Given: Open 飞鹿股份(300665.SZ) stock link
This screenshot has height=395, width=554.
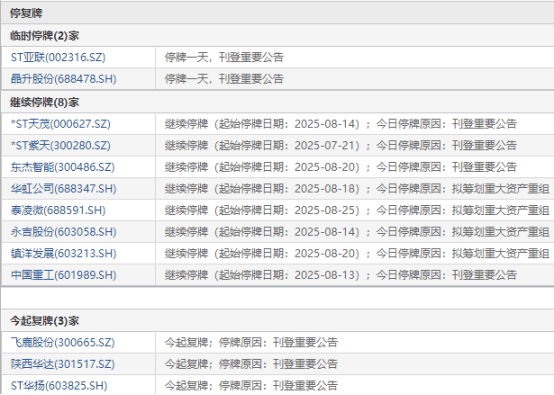Looking at the screenshot, I should click(x=63, y=342).
